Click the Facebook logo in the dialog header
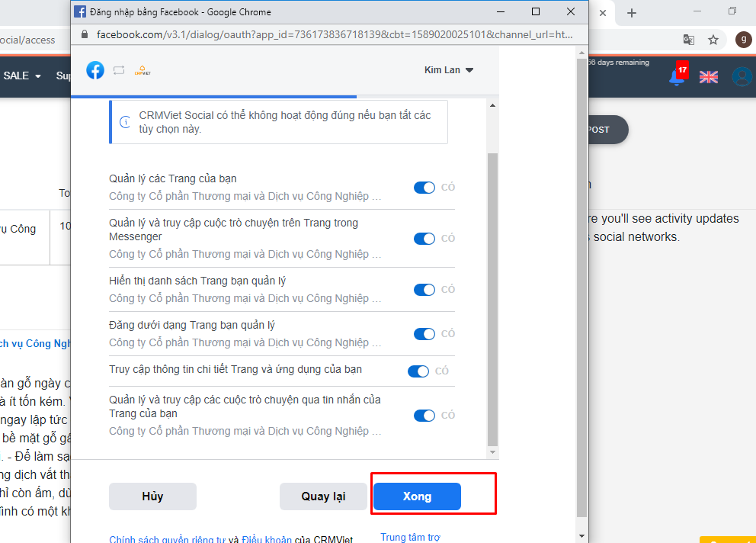The width and height of the screenshot is (756, 543). click(x=95, y=70)
